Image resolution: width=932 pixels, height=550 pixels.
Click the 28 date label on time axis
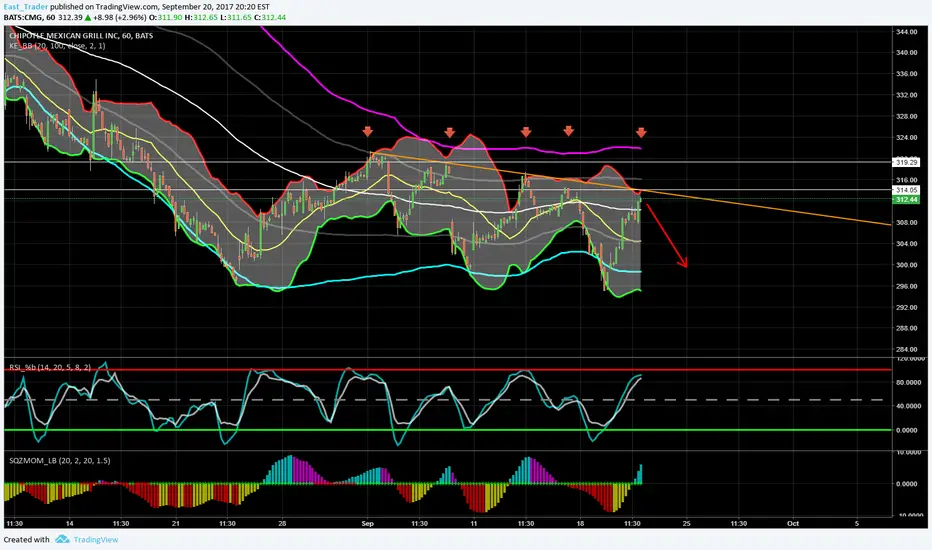tap(282, 524)
